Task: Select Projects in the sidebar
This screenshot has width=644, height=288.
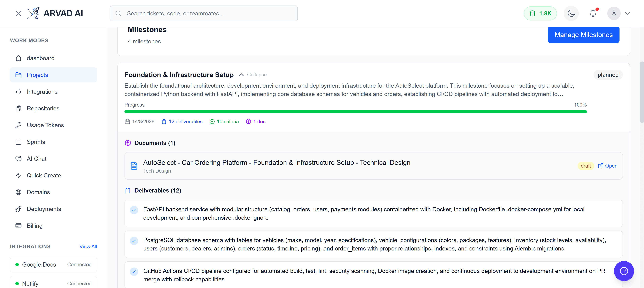Action: [37, 75]
